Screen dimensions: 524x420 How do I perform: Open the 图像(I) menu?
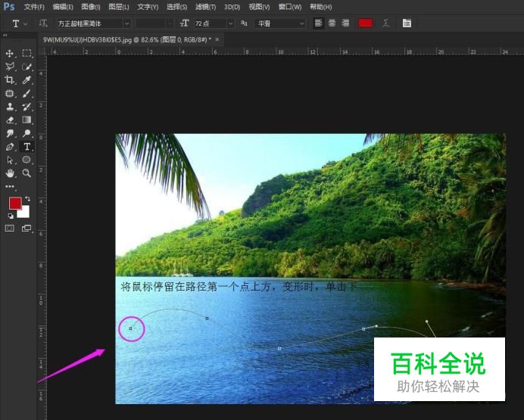tap(91, 7)
